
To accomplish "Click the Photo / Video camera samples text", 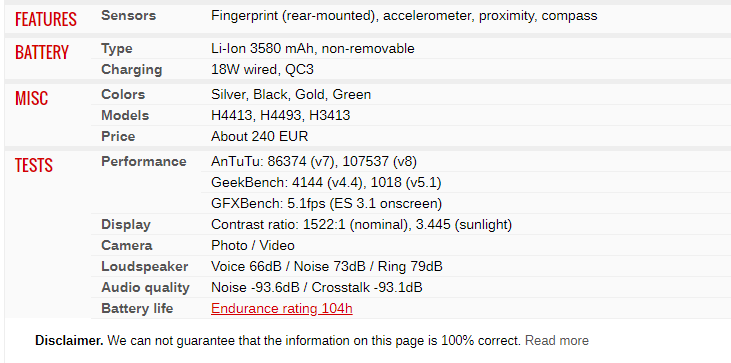I will click(x=253, y=246).
